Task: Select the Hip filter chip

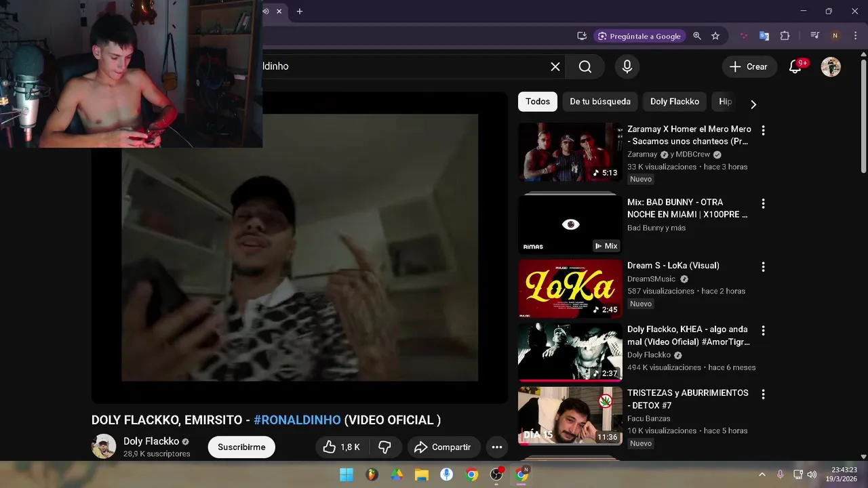Action: 726,102
